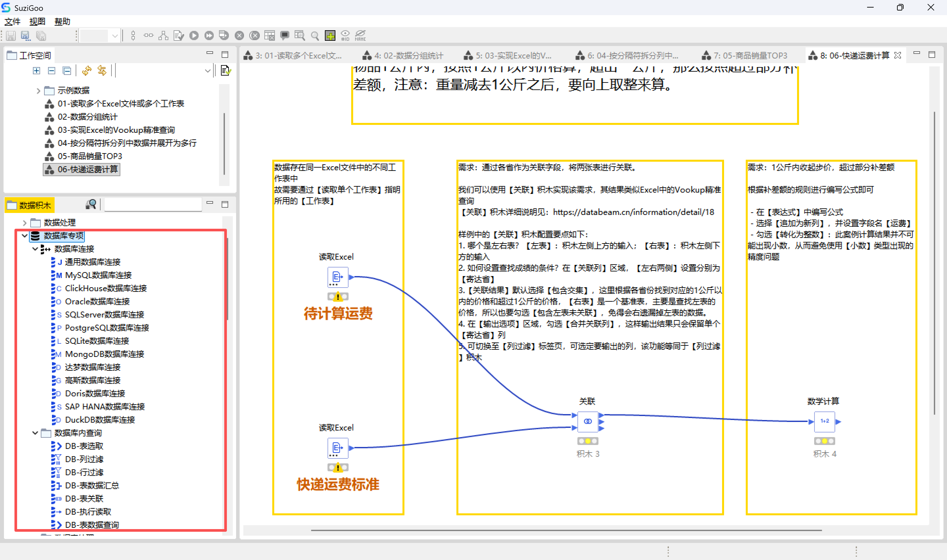Image resolution: width=947 pixels, height=560 pixels.
Task: Click the table-with-magnifier view output icon
Action: 300,36
